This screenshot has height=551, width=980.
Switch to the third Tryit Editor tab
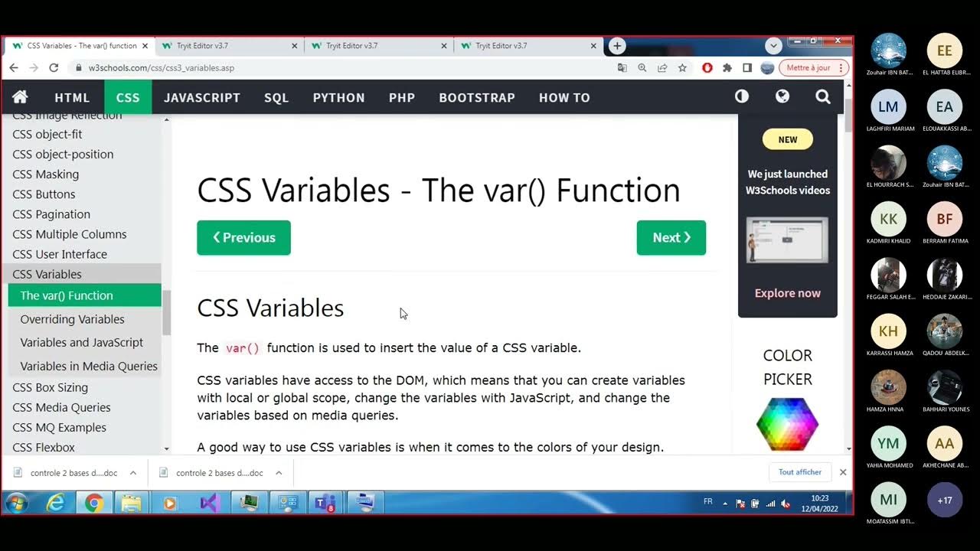(x=530, y=46)
